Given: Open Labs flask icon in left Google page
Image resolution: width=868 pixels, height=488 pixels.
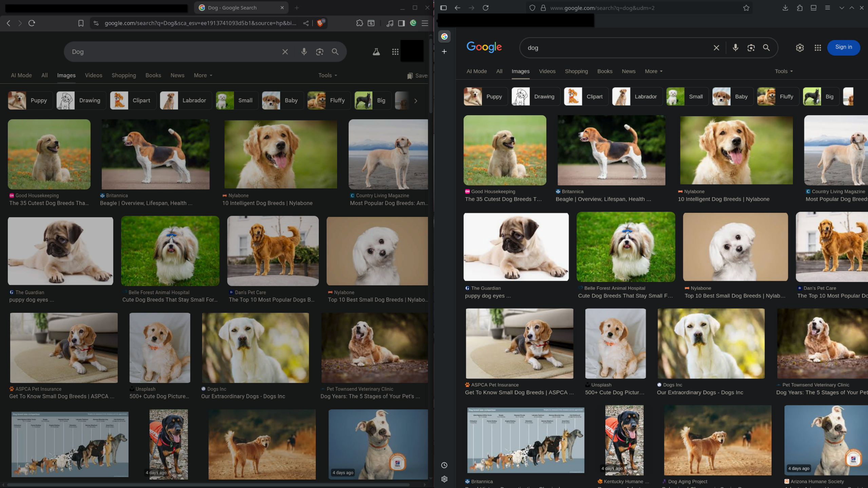Looking at the screenshot, I should tap(376, 52).
